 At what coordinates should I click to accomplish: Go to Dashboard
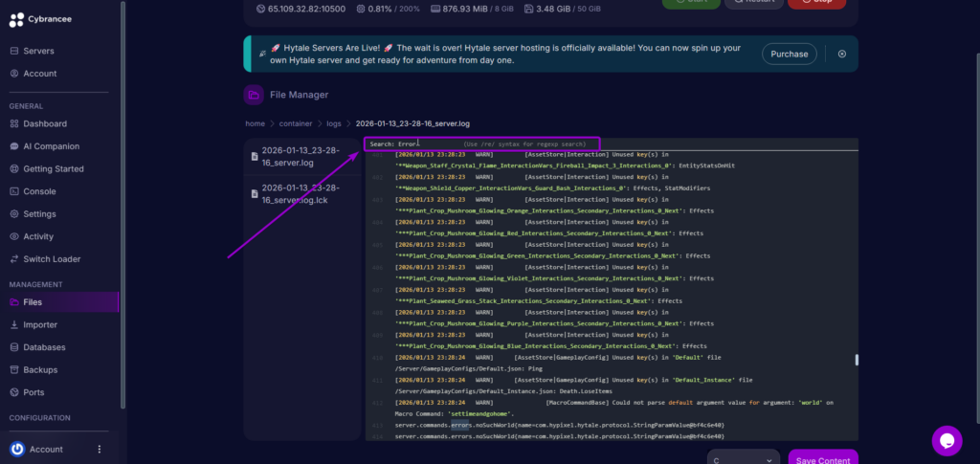tap(45, 123)
